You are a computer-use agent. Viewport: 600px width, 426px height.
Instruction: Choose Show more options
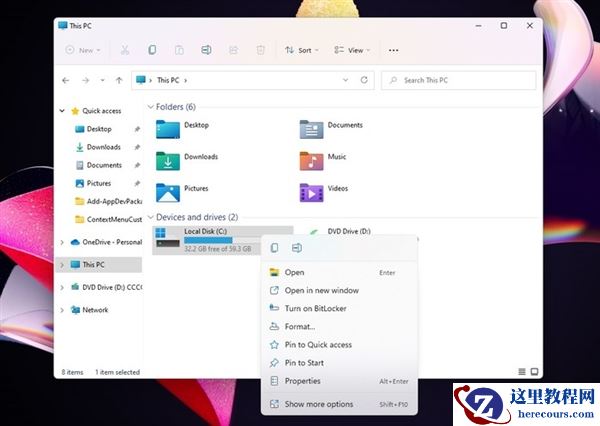[x=339, y=404]
